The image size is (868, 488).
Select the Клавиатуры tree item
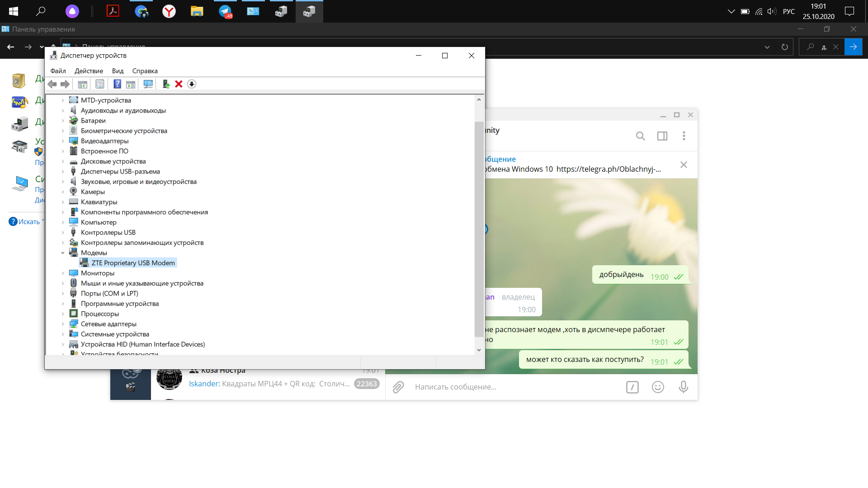pyautogui.click(x=99, y=202)
